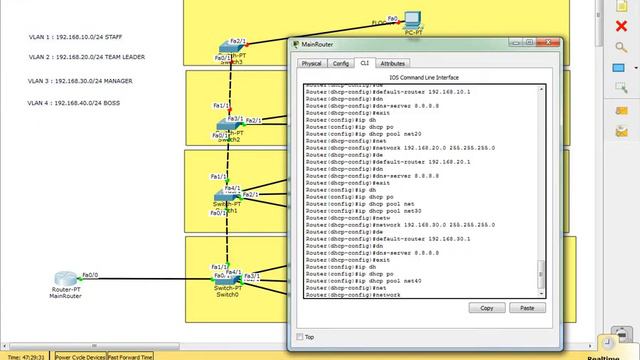Click the VLAN 2 TEAM LEADER note
Screen dimensions: 640x360
tap(87, 57)
